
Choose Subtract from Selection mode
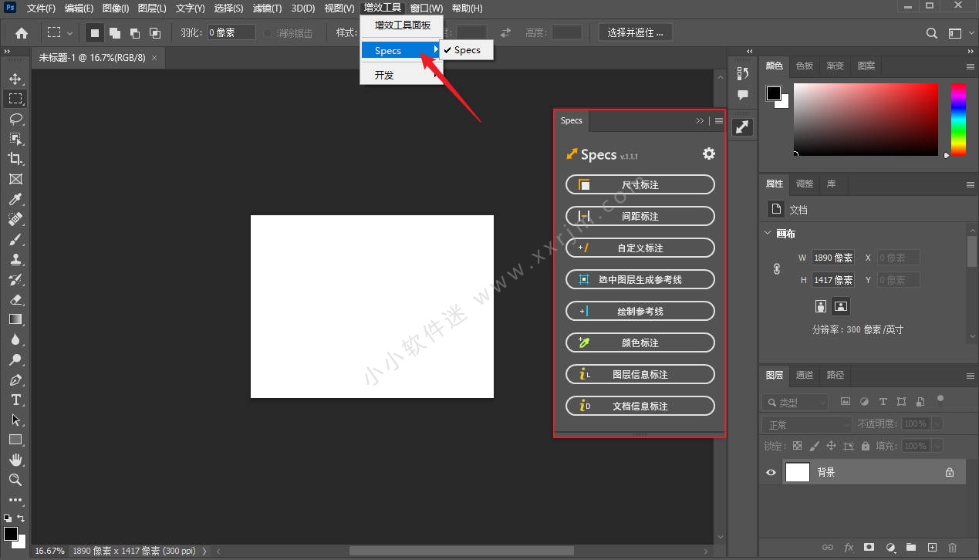[x=134, y=33]
